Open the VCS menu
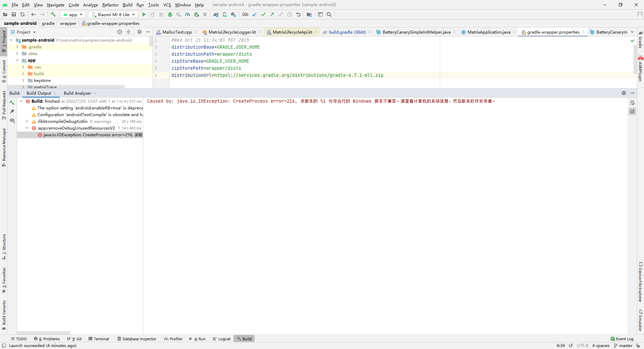Screen dimensions: 644x349 coord(167,5)
